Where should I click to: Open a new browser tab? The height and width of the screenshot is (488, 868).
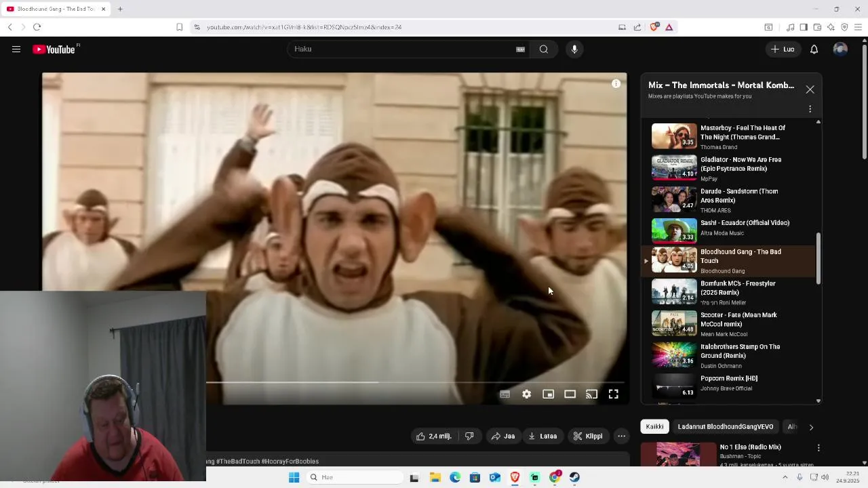click(120, 9)
